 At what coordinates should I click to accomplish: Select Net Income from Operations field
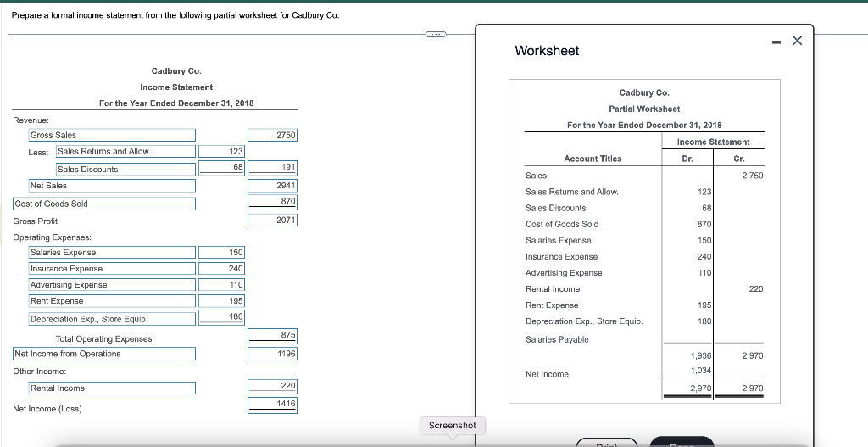click(104, 354)
